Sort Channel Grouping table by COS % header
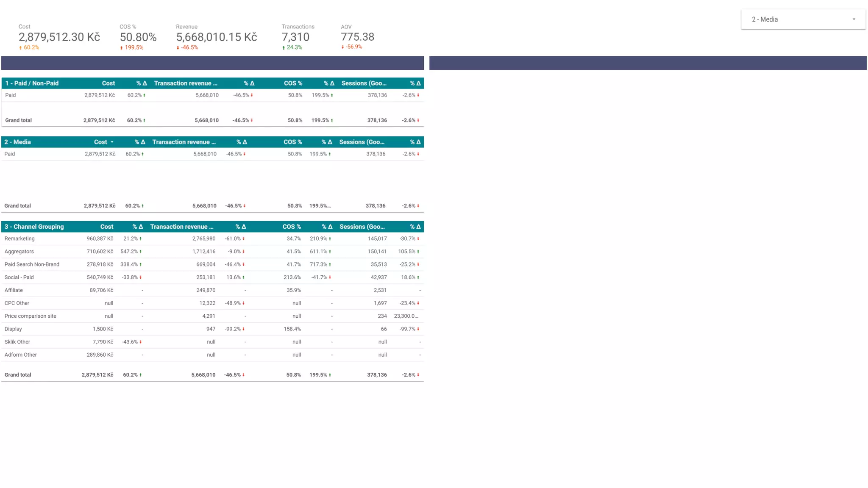Viewport: 868px width, 488px height. 292,227
